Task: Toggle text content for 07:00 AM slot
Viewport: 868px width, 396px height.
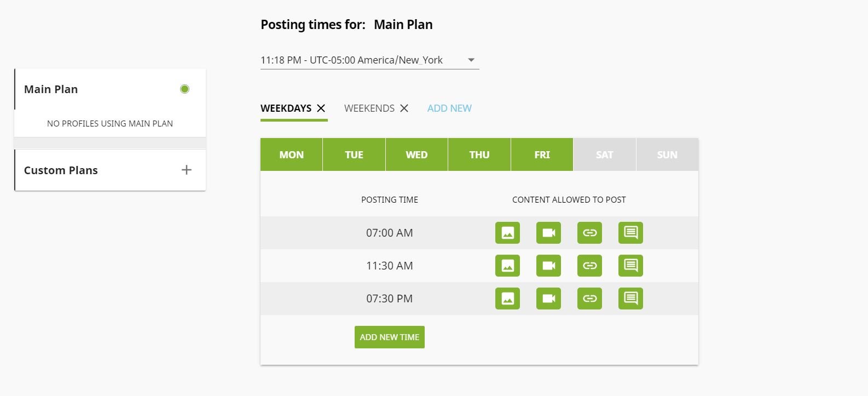Action: (x=630, y=233)
